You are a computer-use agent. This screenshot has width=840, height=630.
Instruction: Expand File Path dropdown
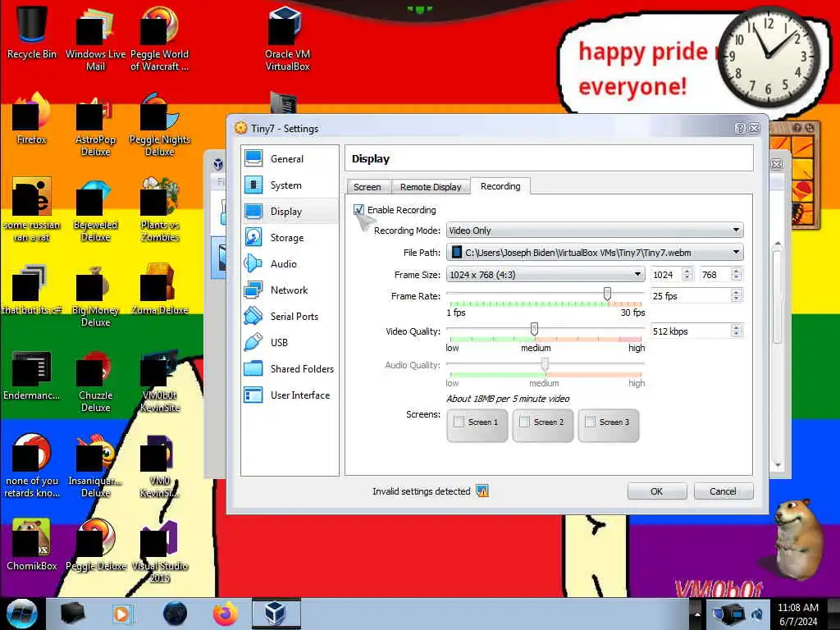coord(736,252)
